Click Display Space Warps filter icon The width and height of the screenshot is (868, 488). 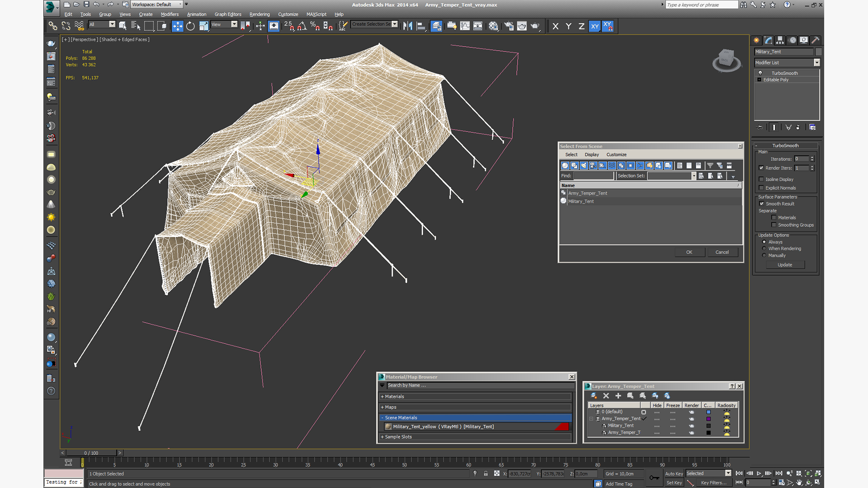[x=612, y=165]
